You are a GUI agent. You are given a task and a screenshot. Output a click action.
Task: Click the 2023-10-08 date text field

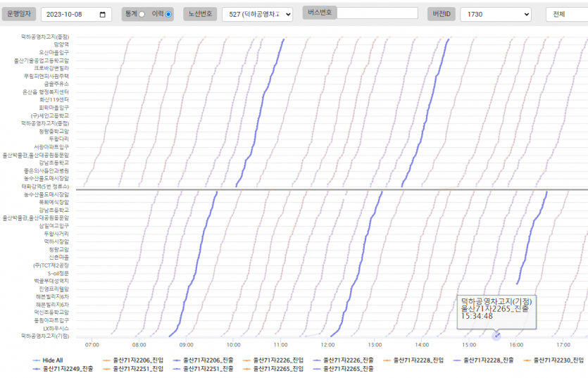pyautogui.click(x=69, y=15)
